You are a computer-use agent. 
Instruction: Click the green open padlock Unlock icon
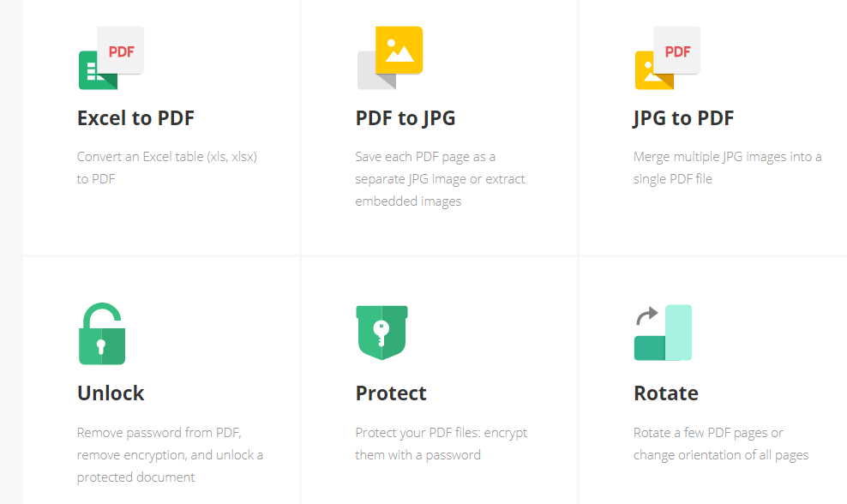pos(102,333)
